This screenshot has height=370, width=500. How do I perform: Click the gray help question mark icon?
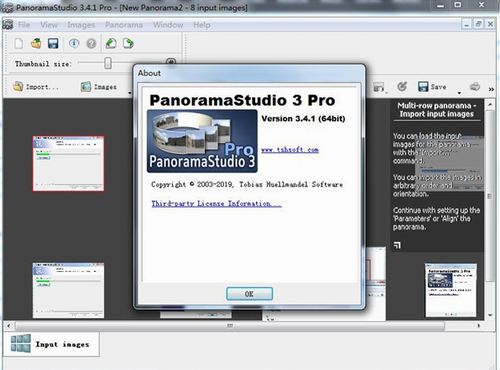pyautogui.click(x=91, y=43)
